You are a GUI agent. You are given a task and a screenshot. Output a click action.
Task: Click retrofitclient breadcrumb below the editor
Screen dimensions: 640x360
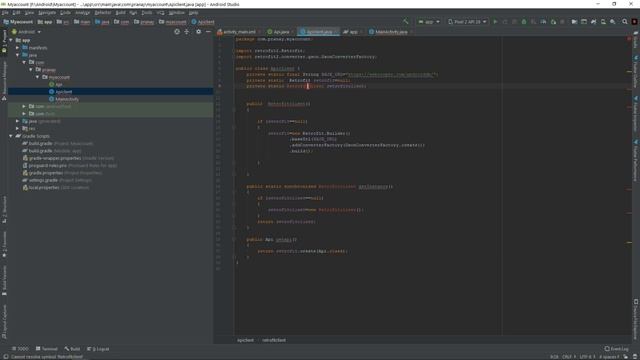(x=274, y=340)
